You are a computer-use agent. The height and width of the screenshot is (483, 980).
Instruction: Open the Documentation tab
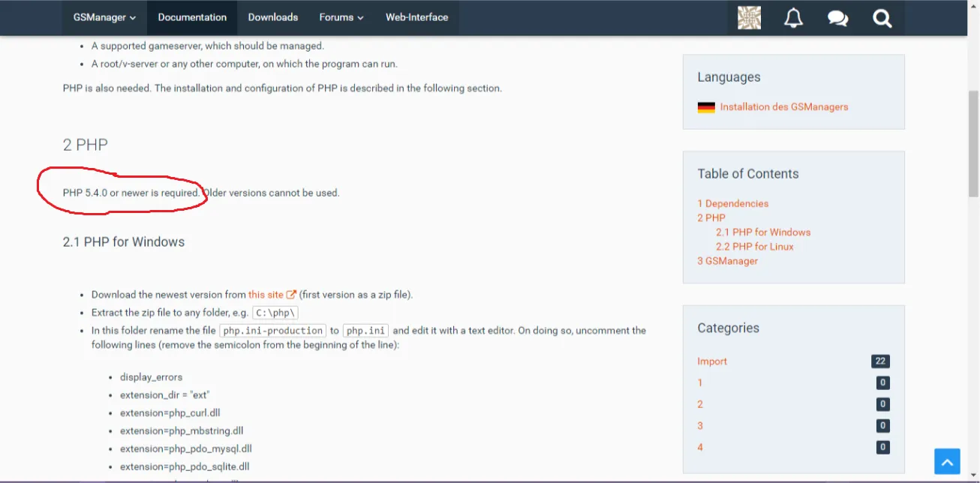pos(192,17)
